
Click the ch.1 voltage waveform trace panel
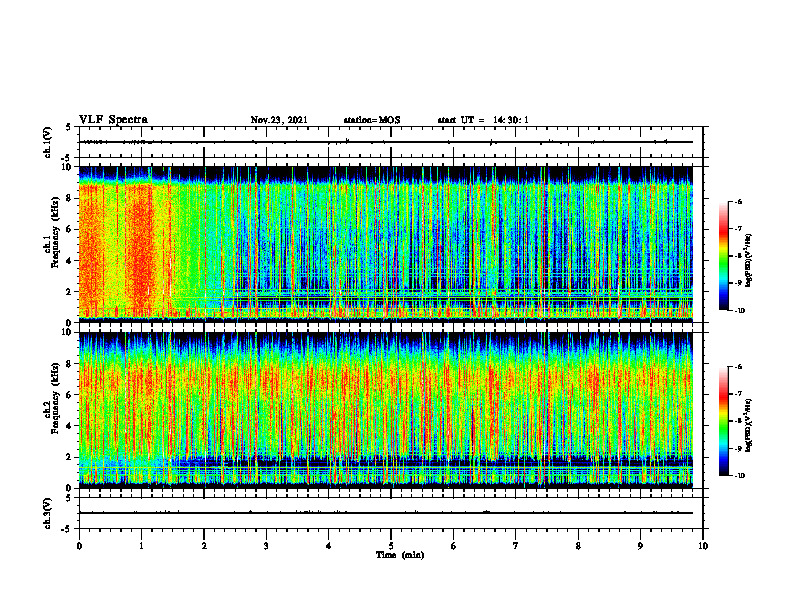[391, 142]
